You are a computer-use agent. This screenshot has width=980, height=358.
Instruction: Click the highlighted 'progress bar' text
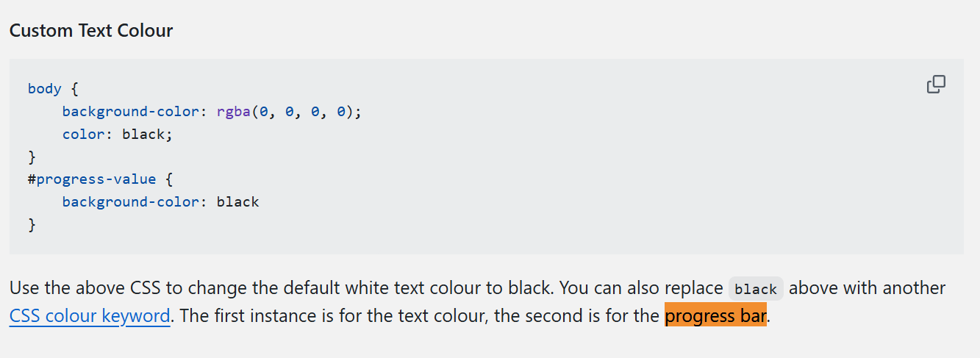[x=715, y=316]
